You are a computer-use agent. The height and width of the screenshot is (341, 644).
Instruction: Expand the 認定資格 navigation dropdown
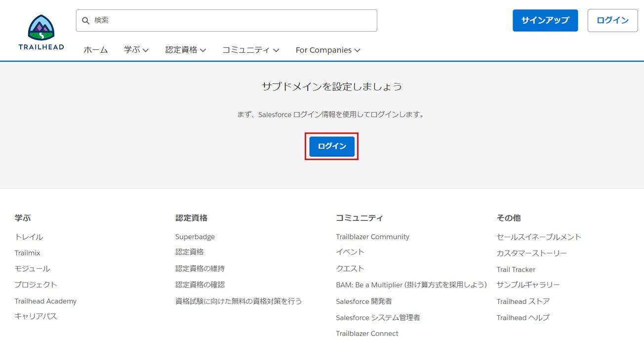(186, 50)
